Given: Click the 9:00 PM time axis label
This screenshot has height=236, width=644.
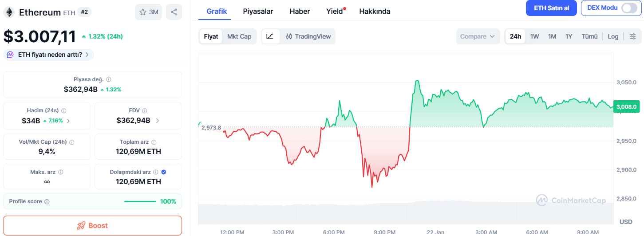Looking at the screenshot, I should [x=385, y=232].
